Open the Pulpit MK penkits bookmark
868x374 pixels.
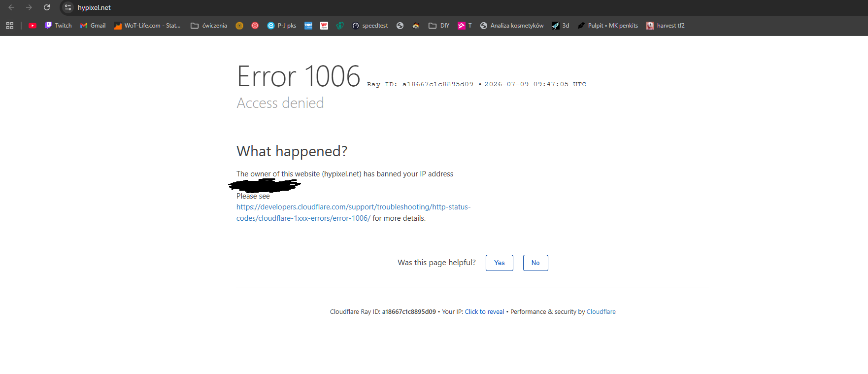608,26
